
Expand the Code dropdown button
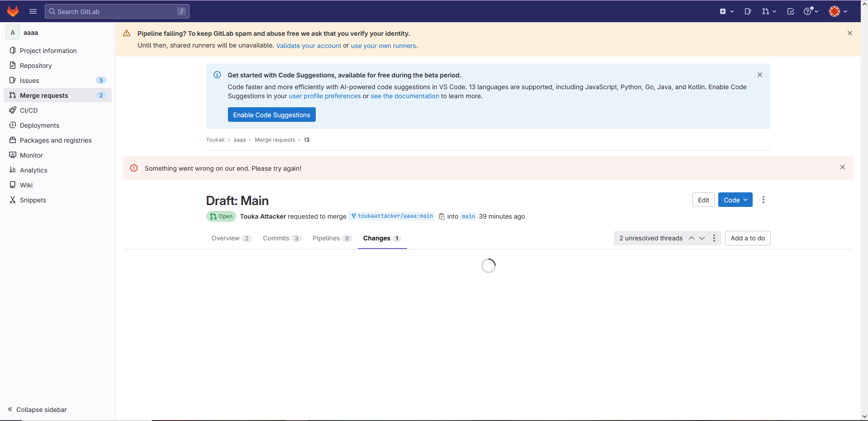735,200
